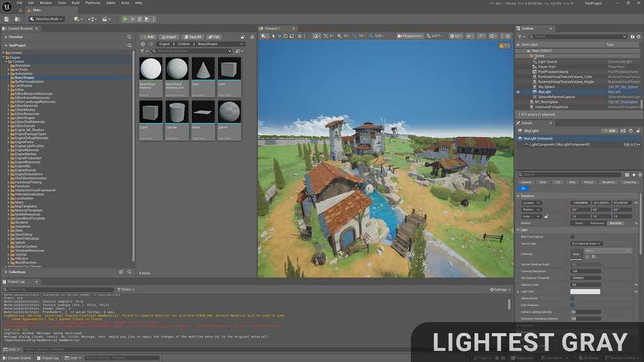
Task: Set Mobility to Static
Action: coord(579,223)
